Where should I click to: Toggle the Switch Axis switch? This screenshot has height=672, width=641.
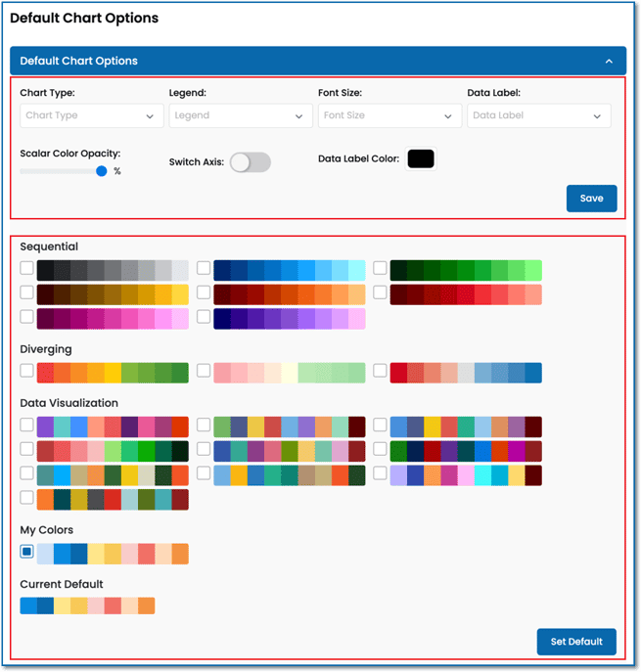pyautogui.click(x=251, y=162)
